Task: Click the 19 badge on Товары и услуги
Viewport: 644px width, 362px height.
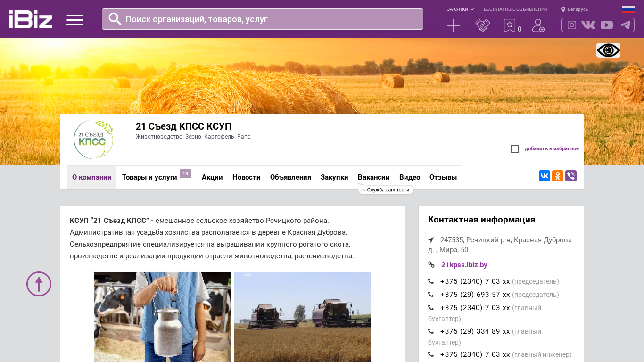Action: click(185, 173)
